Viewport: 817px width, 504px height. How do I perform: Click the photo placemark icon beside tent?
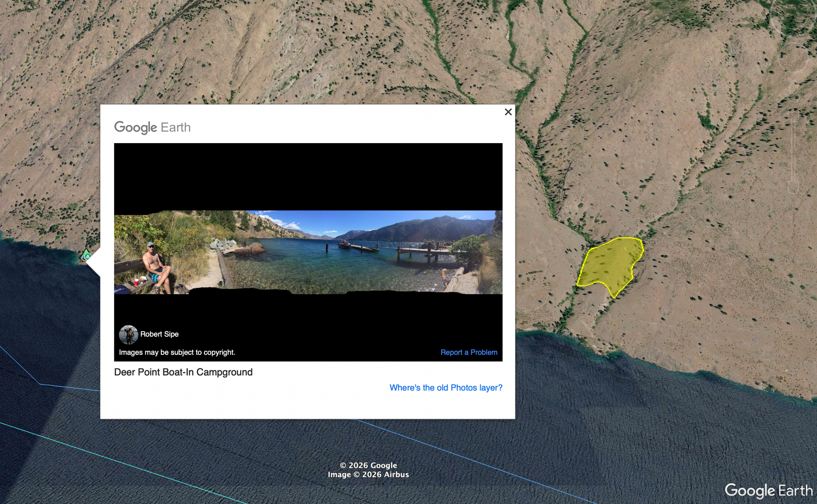(83, 258)
